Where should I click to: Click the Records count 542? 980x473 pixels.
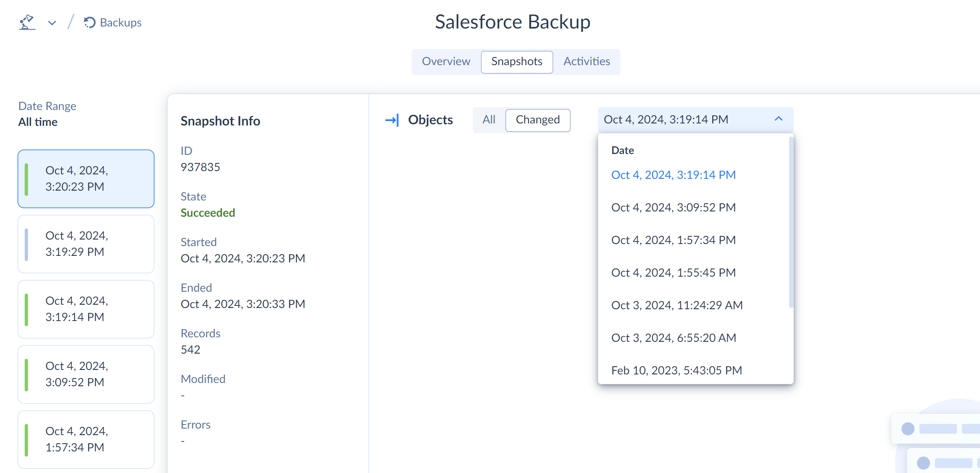pyautogui.click(x=190, y=350)
